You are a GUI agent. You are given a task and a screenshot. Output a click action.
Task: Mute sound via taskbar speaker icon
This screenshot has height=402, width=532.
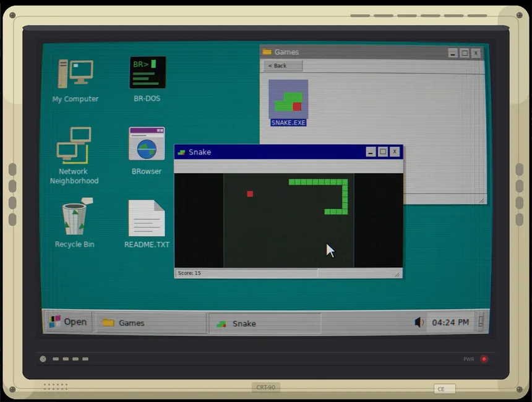coord(419,322)
